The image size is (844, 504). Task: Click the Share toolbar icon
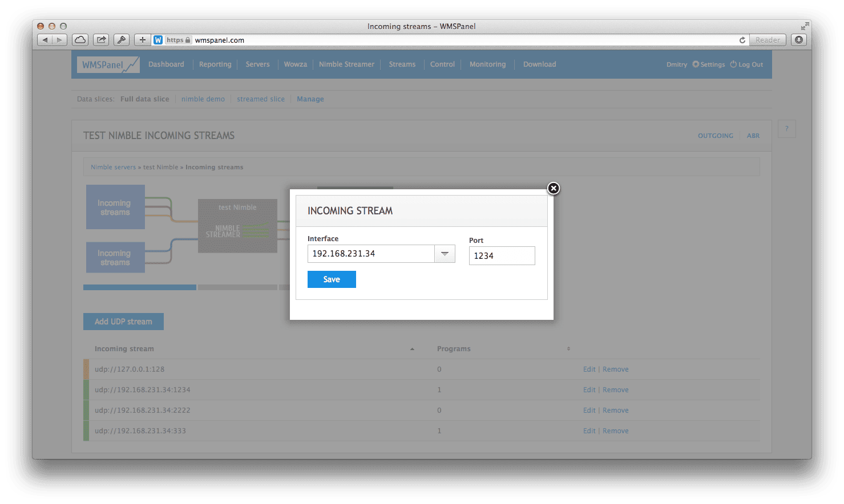click(x=101, y=40)
